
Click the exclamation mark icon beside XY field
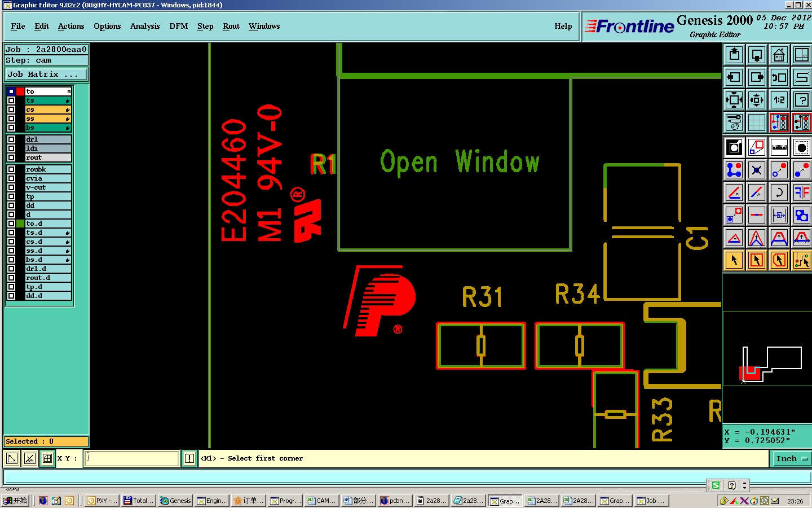pyautogui.click(x=189, y=458)
